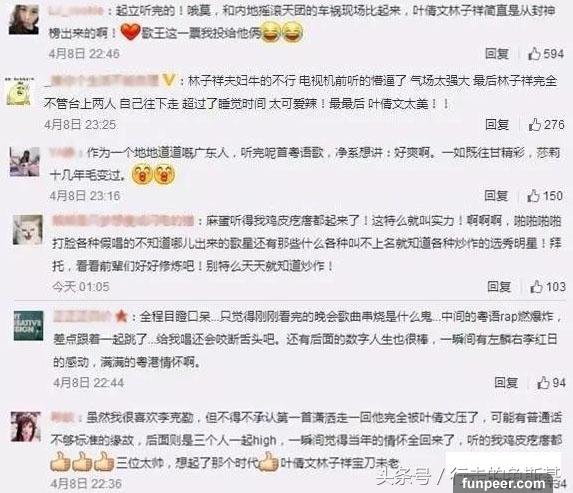The height and width of the screenshot is (493, 573).
Task: Reply to the 4月8日 22:44 comment
Action: pos(506,383)
